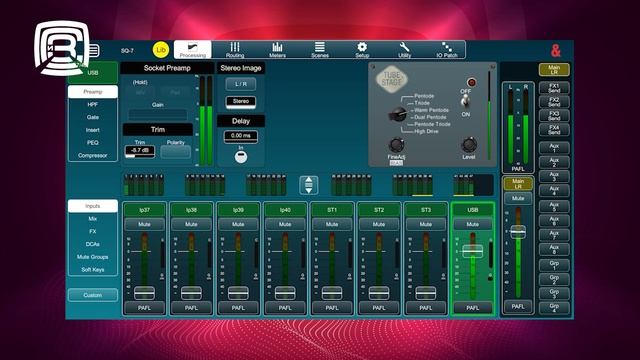
Task: Click the first channel overview meter block
Action: pos(144,185)
